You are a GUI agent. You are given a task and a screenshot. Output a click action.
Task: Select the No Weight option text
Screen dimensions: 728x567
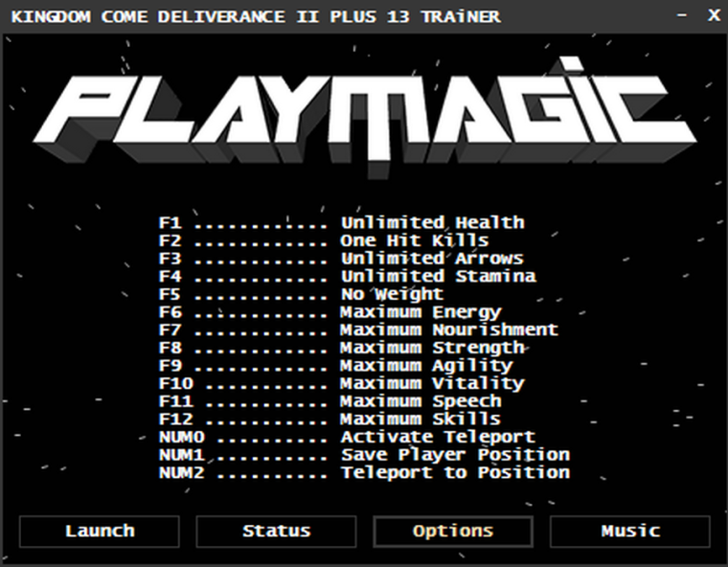393,294
